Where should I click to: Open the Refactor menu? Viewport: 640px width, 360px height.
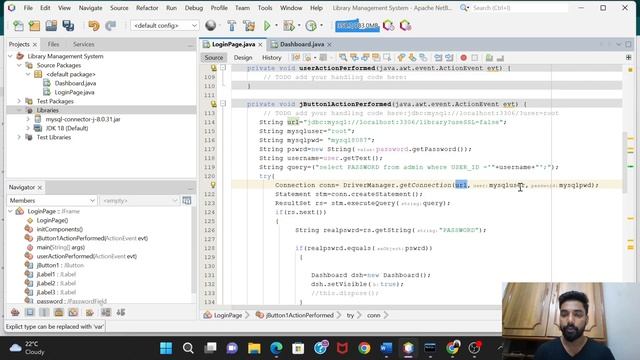tap(147, 8)
